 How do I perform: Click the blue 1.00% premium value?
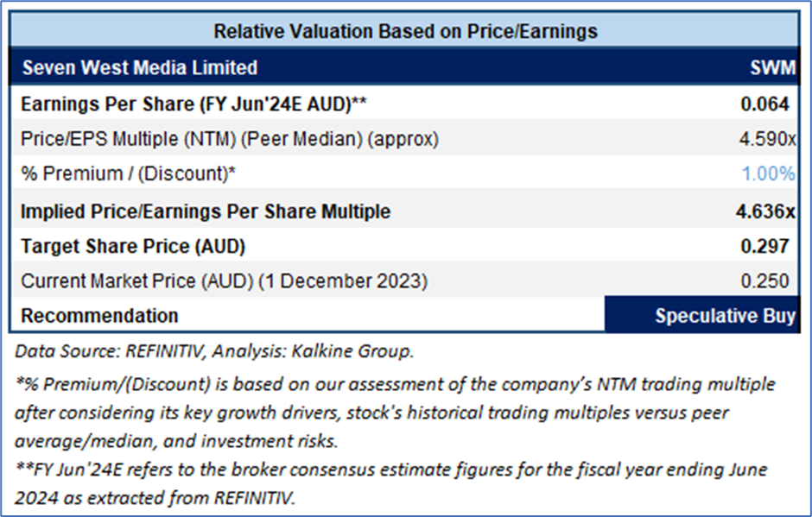click(x=767, y=174)
